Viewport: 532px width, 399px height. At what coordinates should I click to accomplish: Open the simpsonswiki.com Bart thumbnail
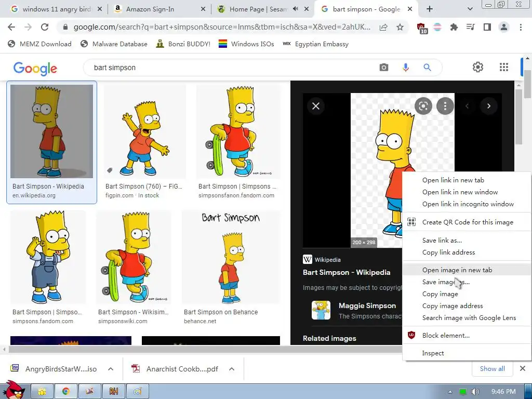point(134,257)
